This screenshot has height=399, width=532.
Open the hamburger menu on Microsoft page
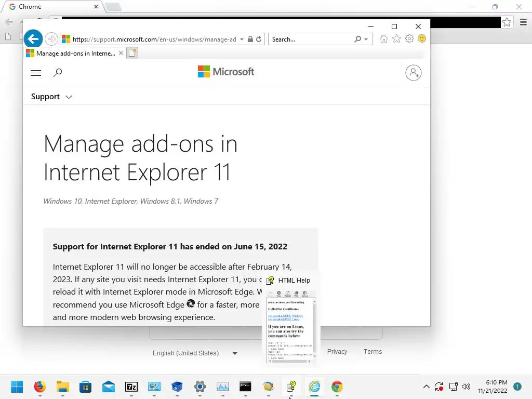click(36, 73)
